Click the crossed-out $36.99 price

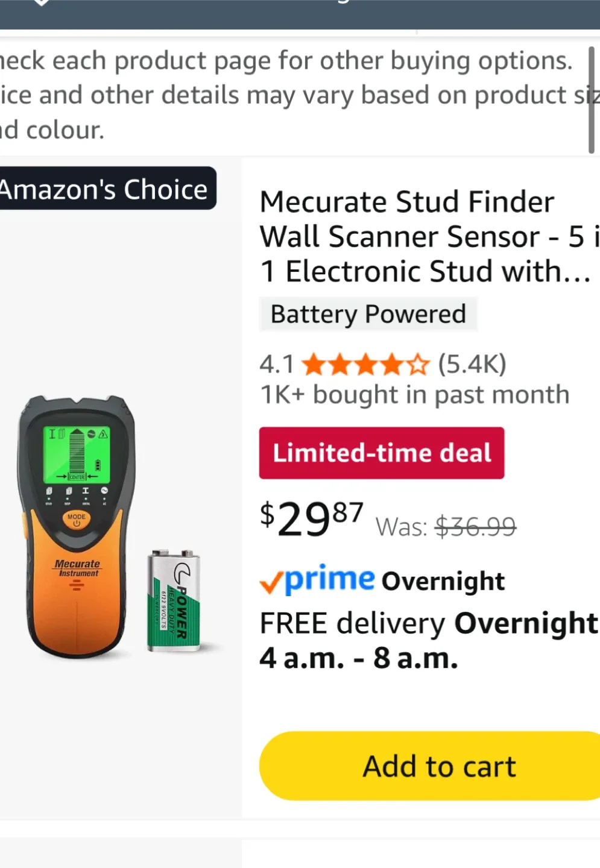point(475,526)
